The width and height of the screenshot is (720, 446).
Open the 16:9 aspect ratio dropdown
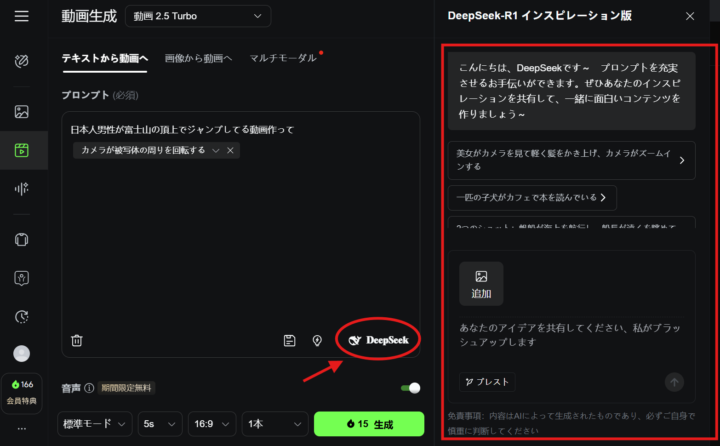click(210, 424)
